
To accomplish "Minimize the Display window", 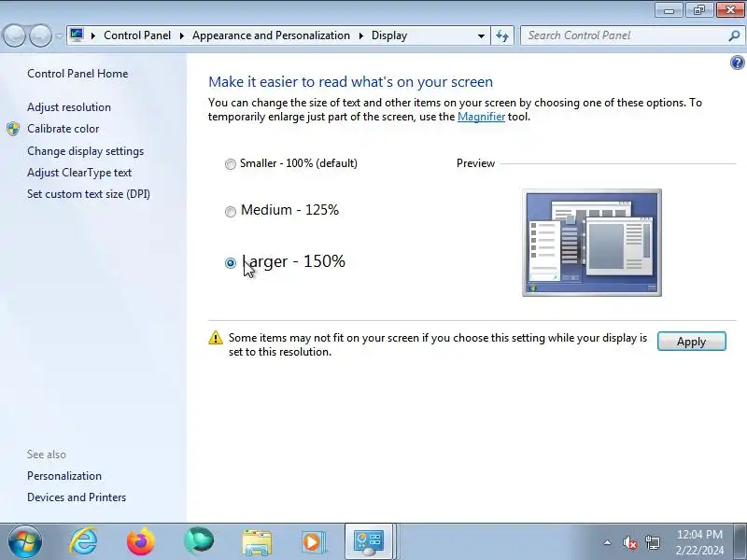I will pyautogui.click(x=669, y=10).
